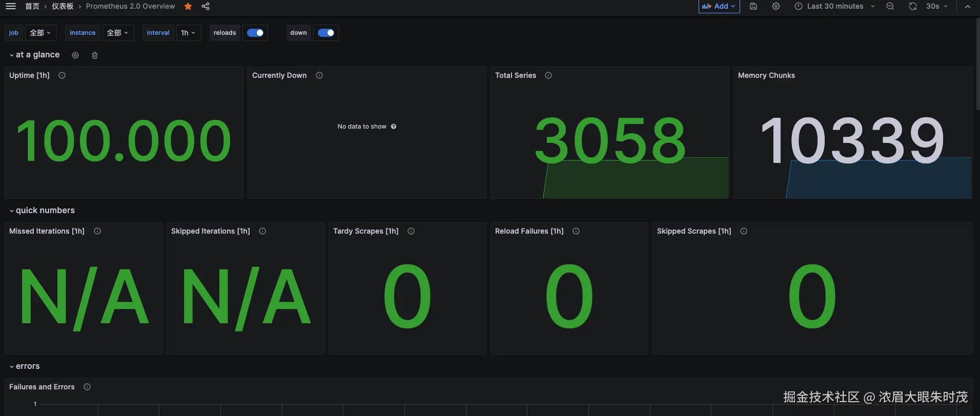Open the 30s refresh interval dropdown
Image resolution: width=980 pixels, height=416 pixels.
937,6
